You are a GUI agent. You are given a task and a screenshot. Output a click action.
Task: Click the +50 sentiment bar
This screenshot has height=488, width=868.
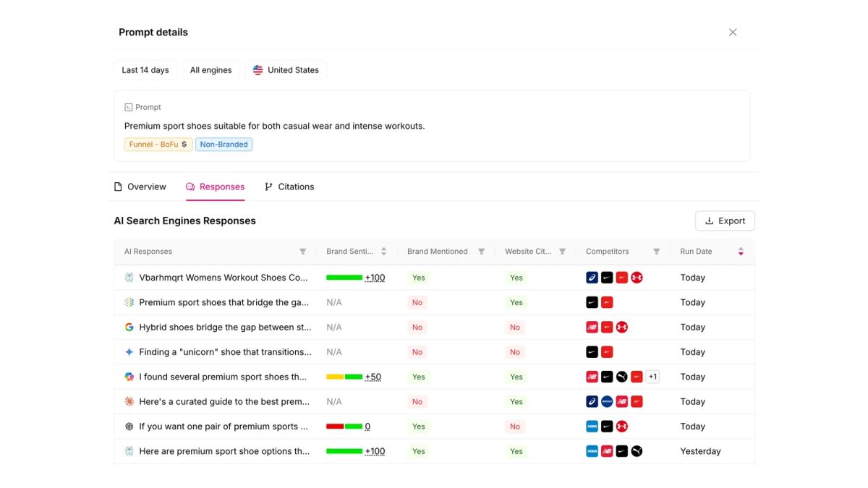pyautogui.click(x=344, y=377)
